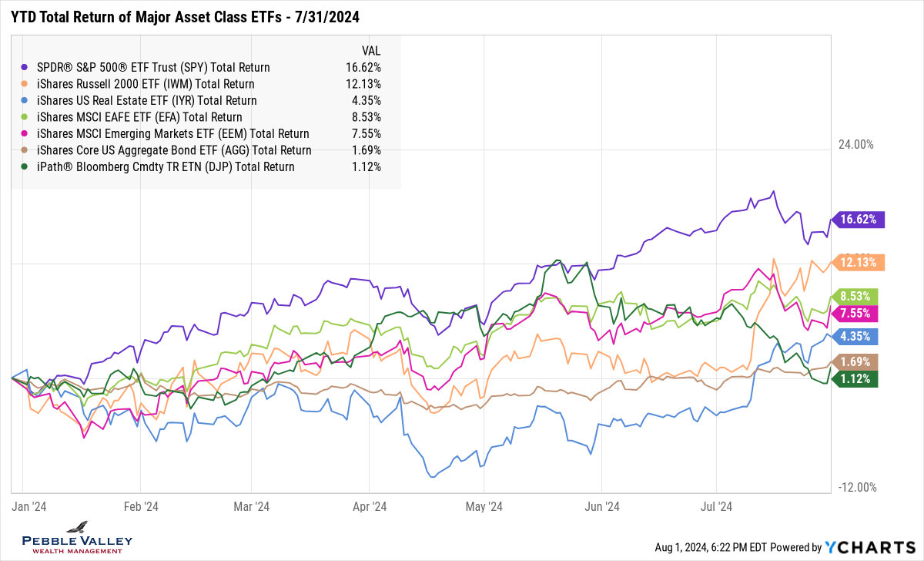Viewport: 924px width, 561px height.
Task: Click the magenta EEM legend dot
Action: (27, 134)
